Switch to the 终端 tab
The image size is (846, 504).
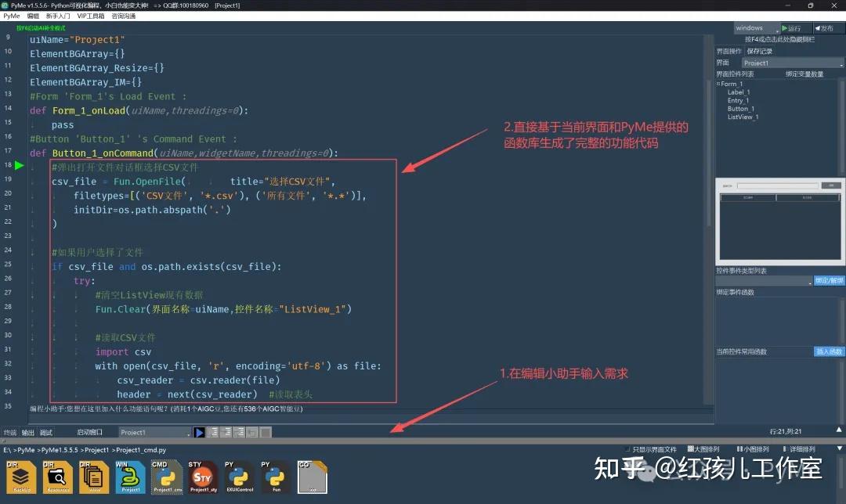pos(9,432)
